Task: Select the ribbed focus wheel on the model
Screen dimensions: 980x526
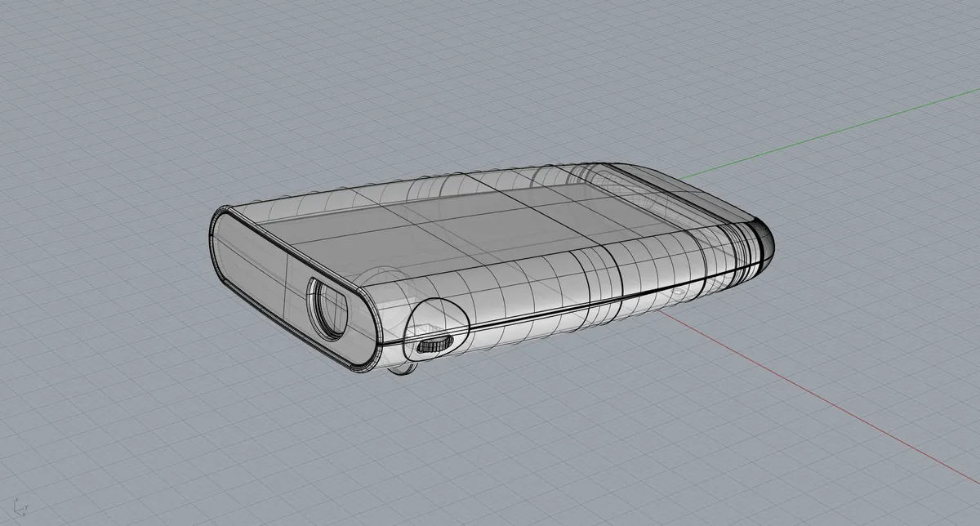Action: coord(434,345)
